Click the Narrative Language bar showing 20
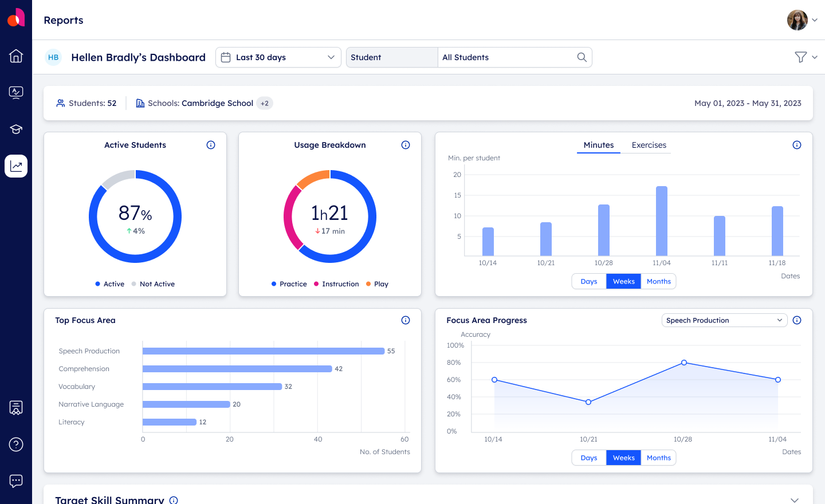825x504 pixels. (x=186, y=404)
